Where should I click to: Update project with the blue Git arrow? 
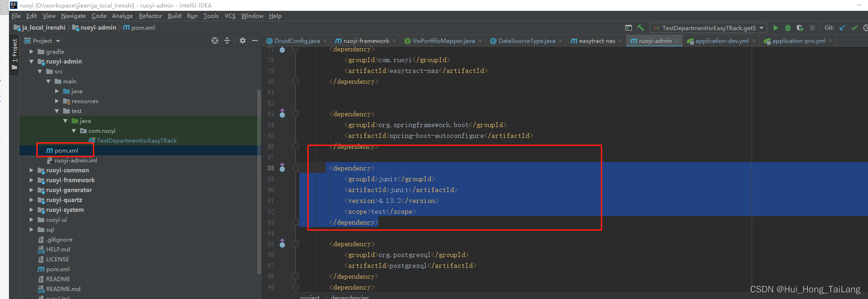click(842, 28)
